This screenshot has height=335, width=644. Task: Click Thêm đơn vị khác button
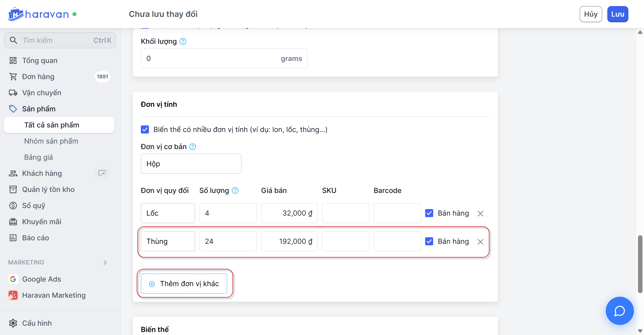point(184,284)
